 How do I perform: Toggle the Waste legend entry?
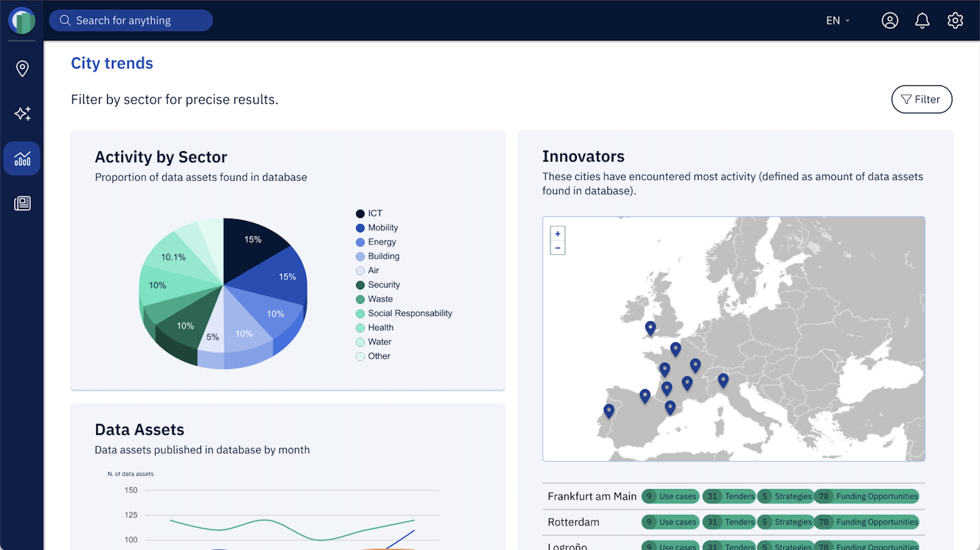click(x=374, y=299)
